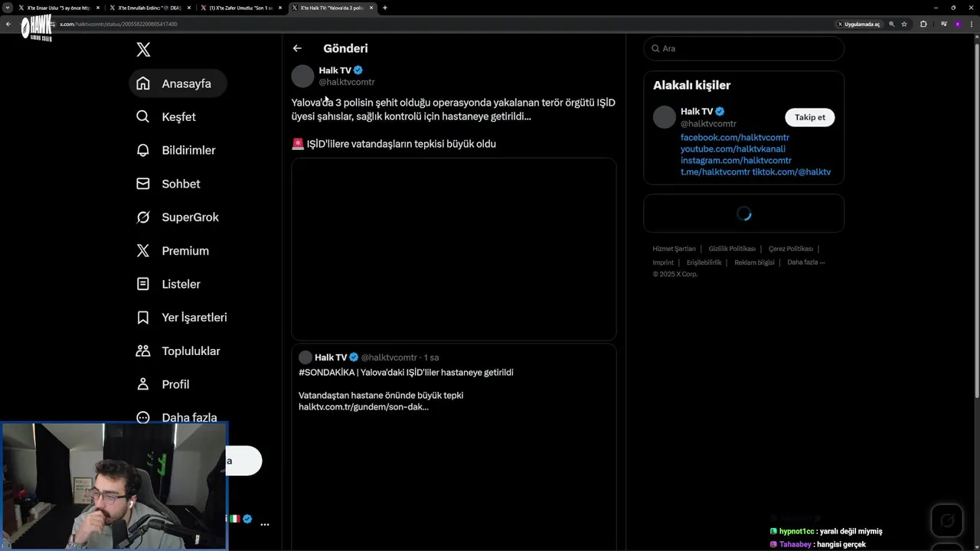Screen dimensions: 980x551
Task: Open Reklam bilgisi footer link
Action: point(754,262)
